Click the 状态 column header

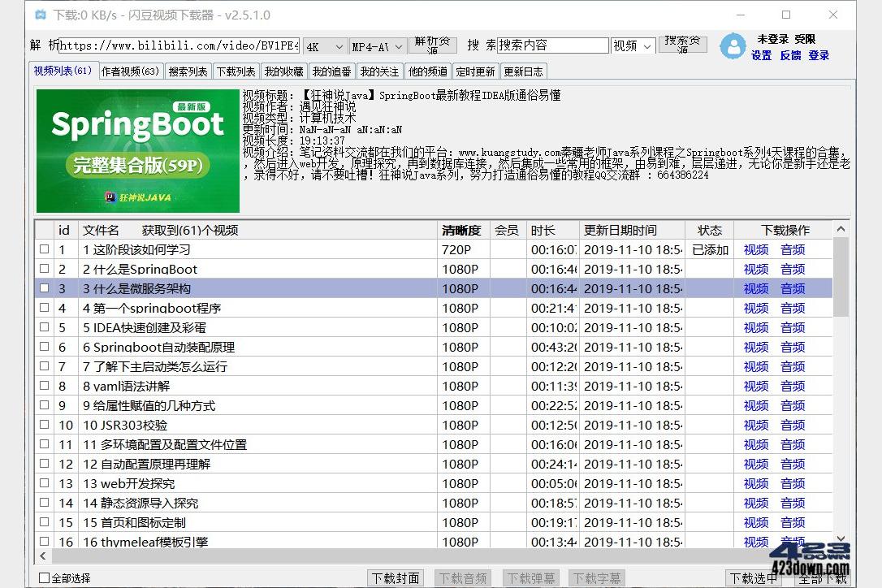[x=710, y=230]
